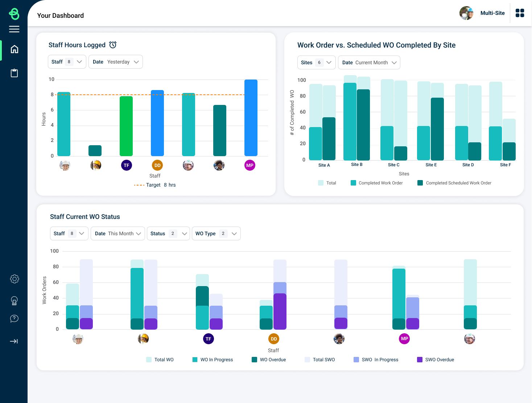The image size is (532, 403).
Task: Open Date Current Month dropdown
Action: 369,62
